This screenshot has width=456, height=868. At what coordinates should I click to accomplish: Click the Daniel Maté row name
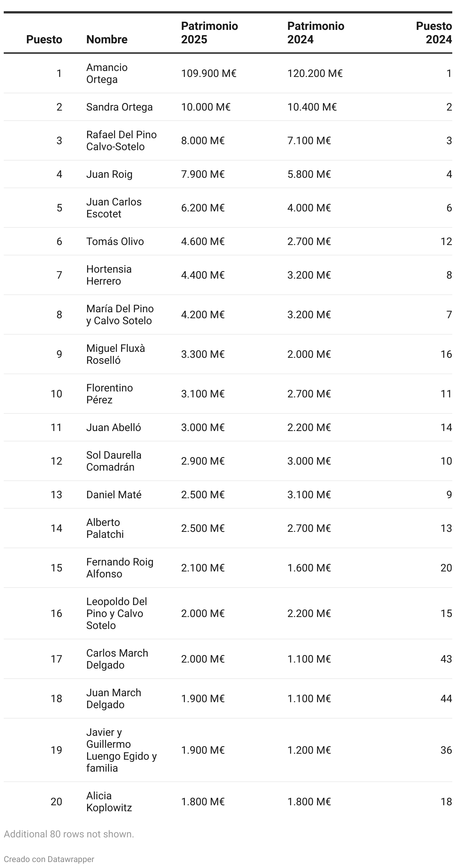114,495
